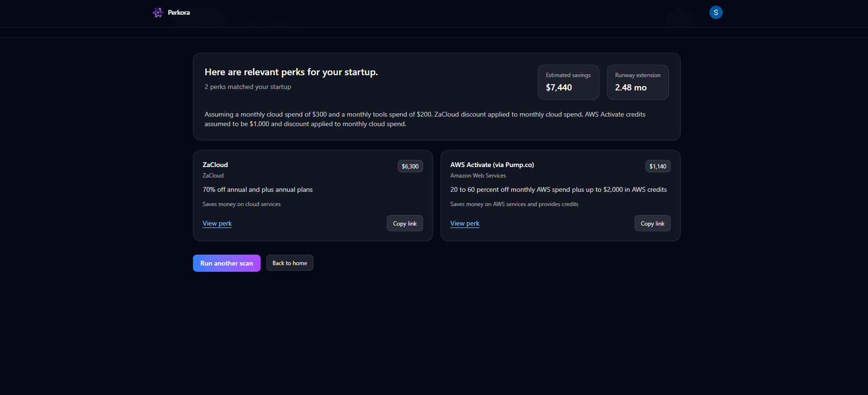Open the Perkora home link text
This screenshot has height=395, width=868.
point(179,13)
